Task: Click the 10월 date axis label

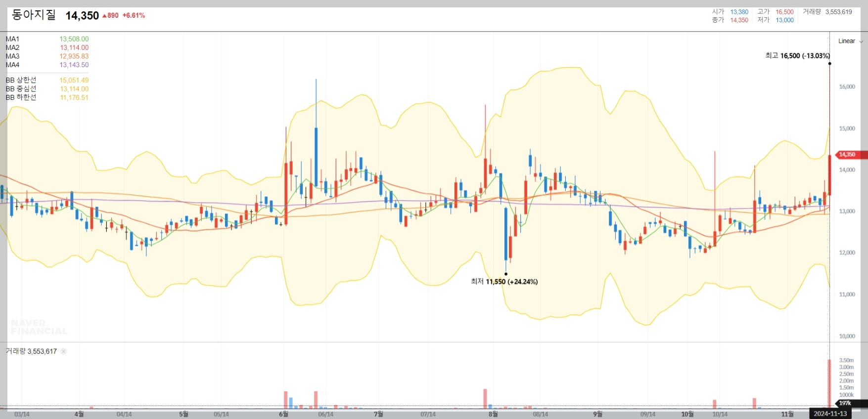Action: point(687,414)
